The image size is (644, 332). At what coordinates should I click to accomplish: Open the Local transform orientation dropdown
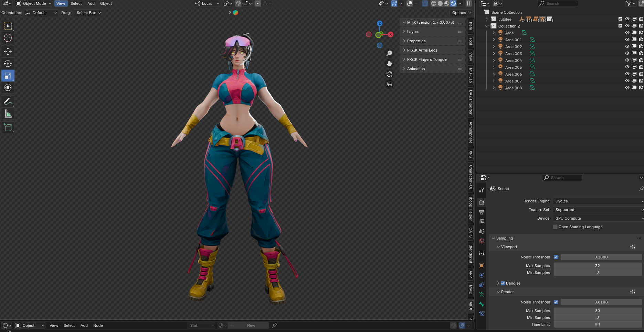click(207, 3)
